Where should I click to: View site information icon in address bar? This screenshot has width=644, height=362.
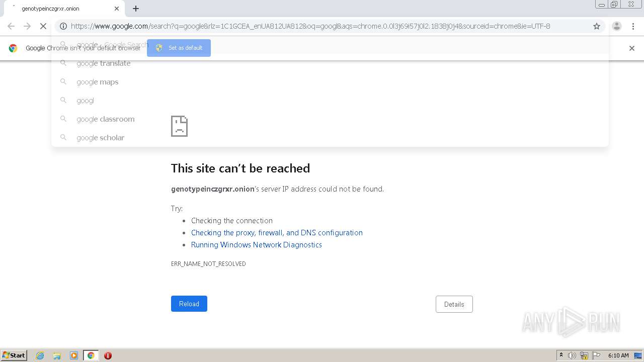63,26
